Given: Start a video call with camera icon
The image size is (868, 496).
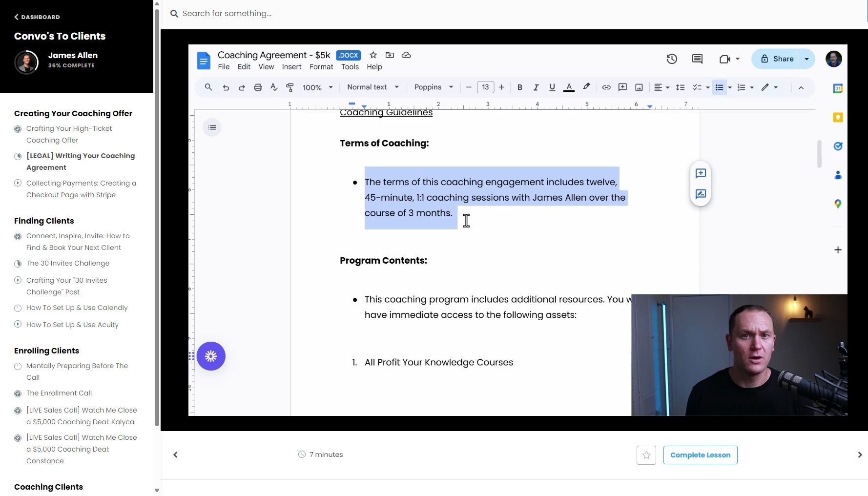Looking at the screenshot, I should (x=724, y=59).
